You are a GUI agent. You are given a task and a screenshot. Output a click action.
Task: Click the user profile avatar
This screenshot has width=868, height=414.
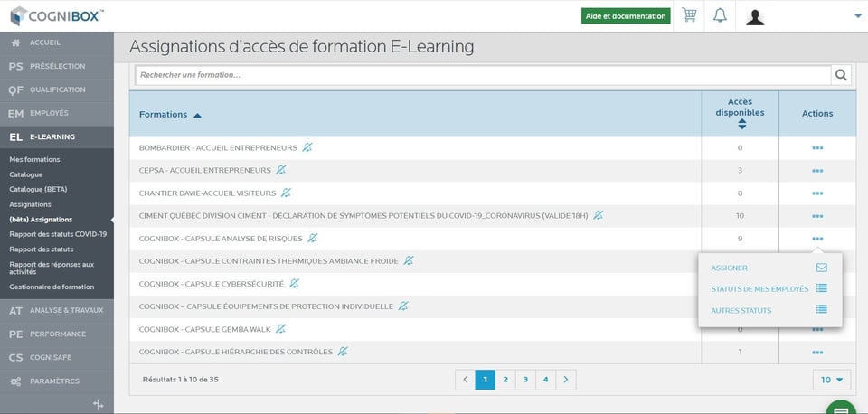coord(754,16)
